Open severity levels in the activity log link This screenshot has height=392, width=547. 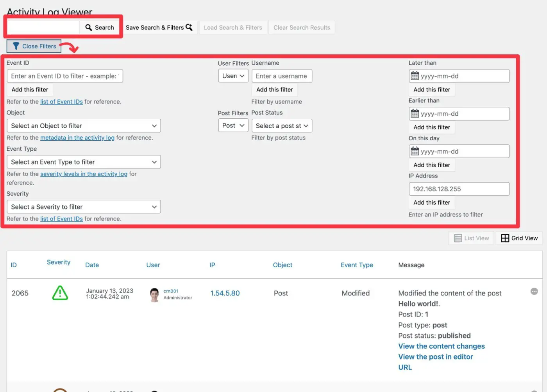[84, 174]
